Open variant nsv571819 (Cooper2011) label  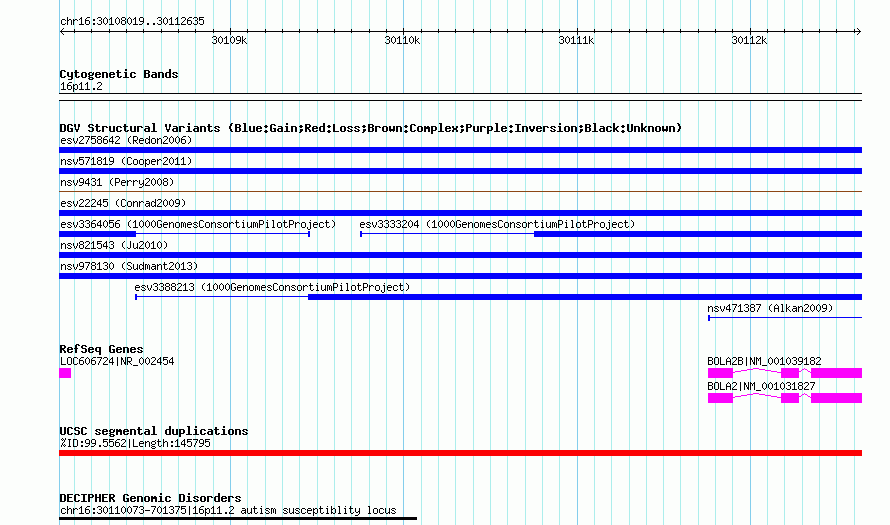pos(126,161)
